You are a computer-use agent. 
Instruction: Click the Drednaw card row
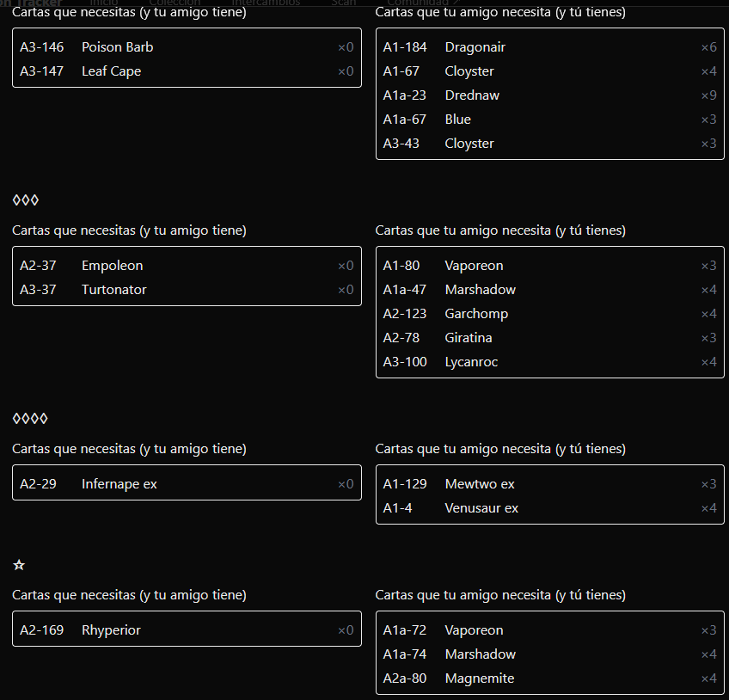[x=549, y=95]
